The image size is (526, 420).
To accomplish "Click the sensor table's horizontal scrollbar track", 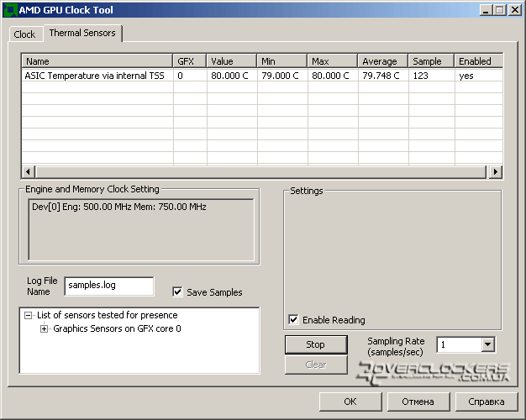I will coord(261,171).
